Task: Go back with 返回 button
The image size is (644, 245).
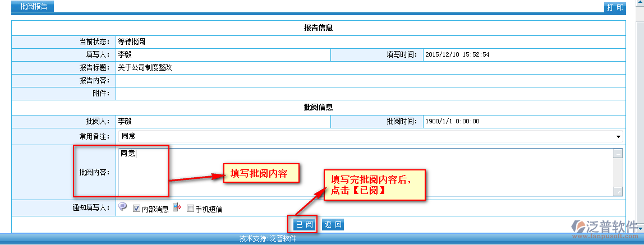Action: (x=333, y=225)
